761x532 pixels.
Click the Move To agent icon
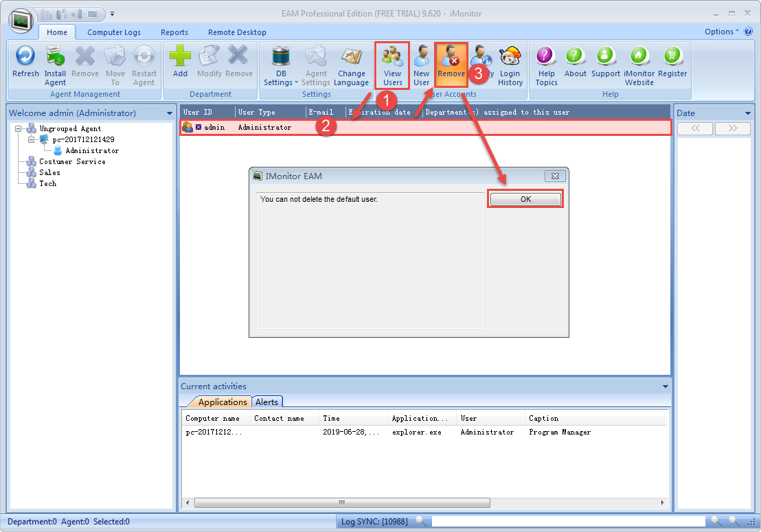pyautogui.click(x=115, y=66)
